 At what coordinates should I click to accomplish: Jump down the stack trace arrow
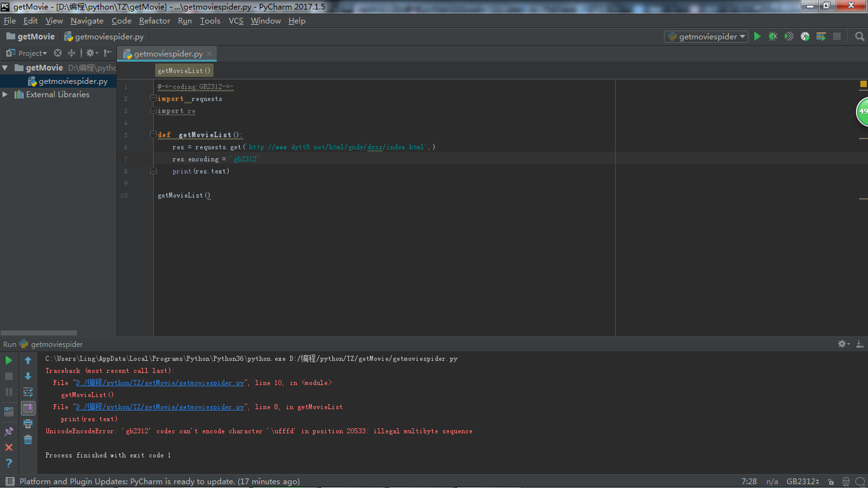point(28,376)
